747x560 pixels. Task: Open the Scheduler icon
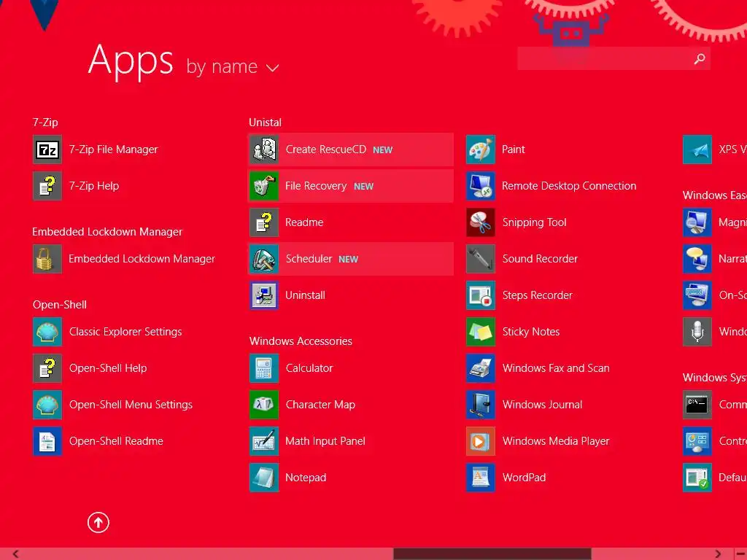tap(264, 259)
